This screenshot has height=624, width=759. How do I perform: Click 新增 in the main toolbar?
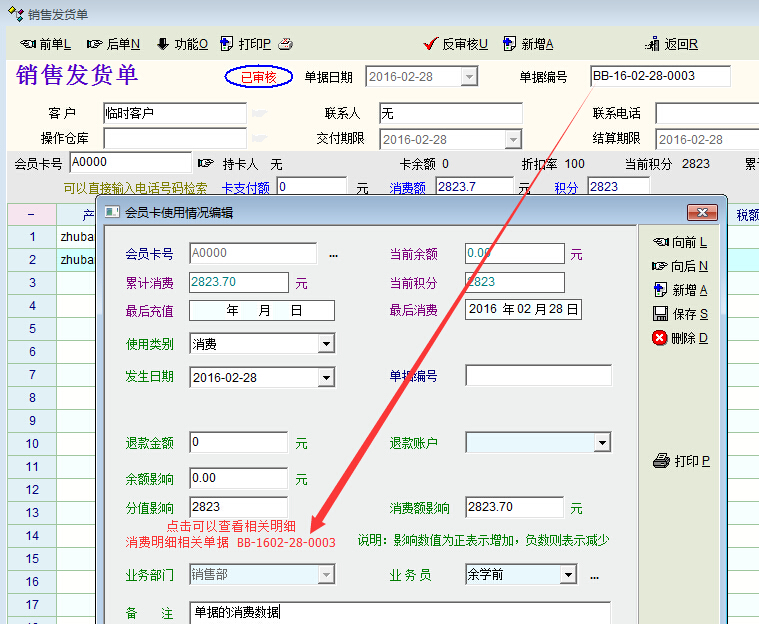tap(529, 44)
